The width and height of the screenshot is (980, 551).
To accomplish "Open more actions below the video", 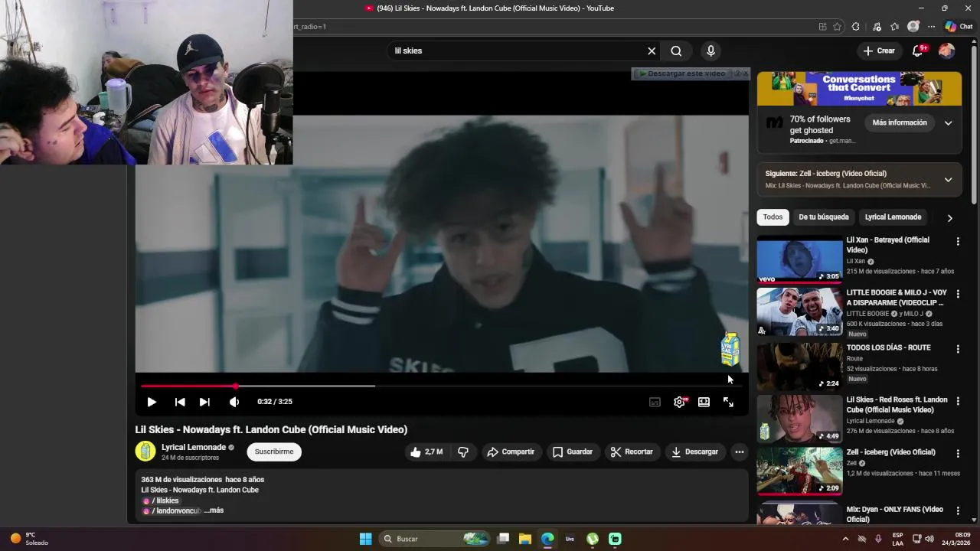I will coord(739,452).
